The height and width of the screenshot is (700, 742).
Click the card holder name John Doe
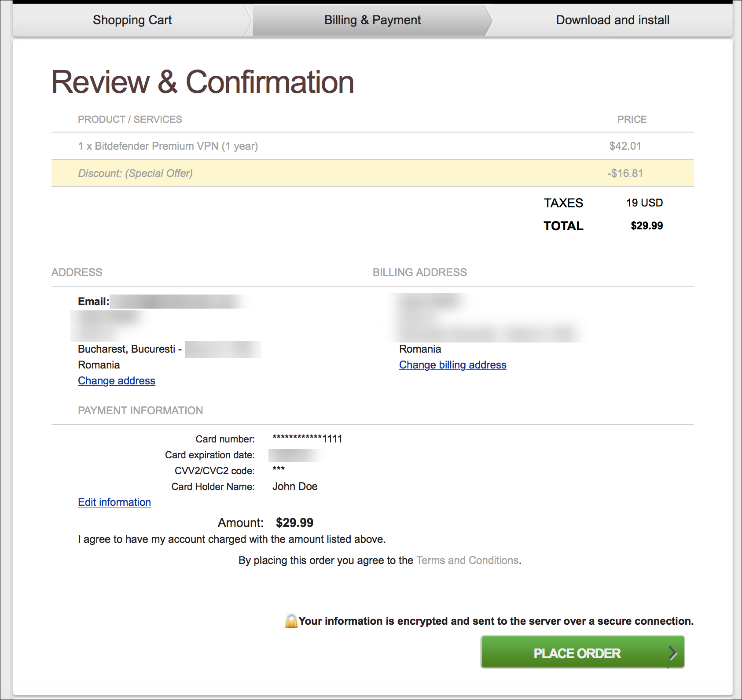point(295,486)
